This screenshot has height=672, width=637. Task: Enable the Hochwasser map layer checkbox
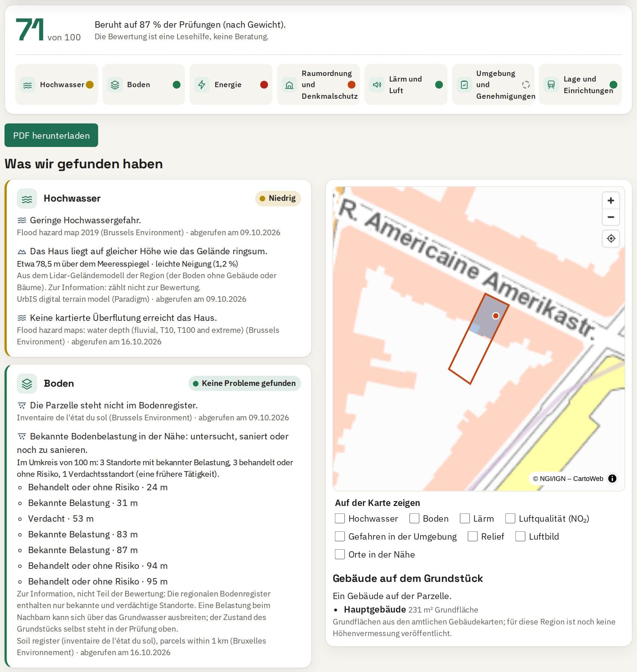tap(340, 519)
